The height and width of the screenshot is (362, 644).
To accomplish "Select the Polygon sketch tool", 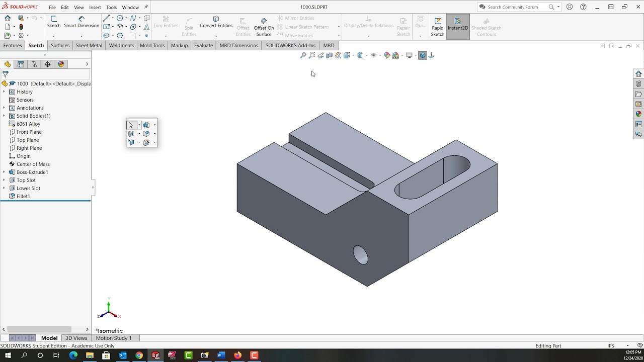I will point(120,36).
